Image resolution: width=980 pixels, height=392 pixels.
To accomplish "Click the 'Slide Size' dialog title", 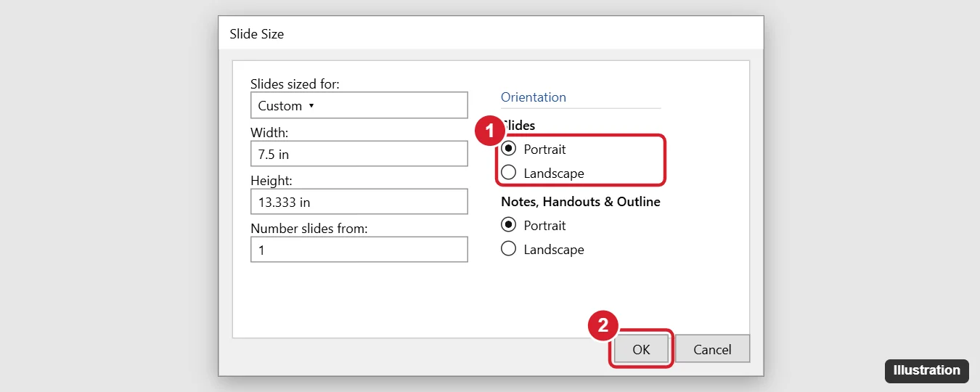I will click(x=257, y=34).
